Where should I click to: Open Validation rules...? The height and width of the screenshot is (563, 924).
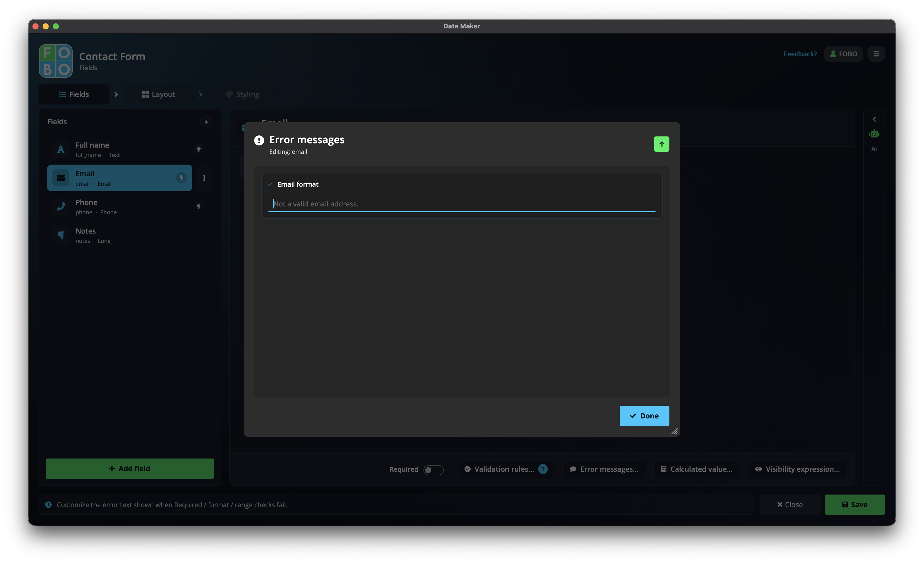[x=506, y=469]
